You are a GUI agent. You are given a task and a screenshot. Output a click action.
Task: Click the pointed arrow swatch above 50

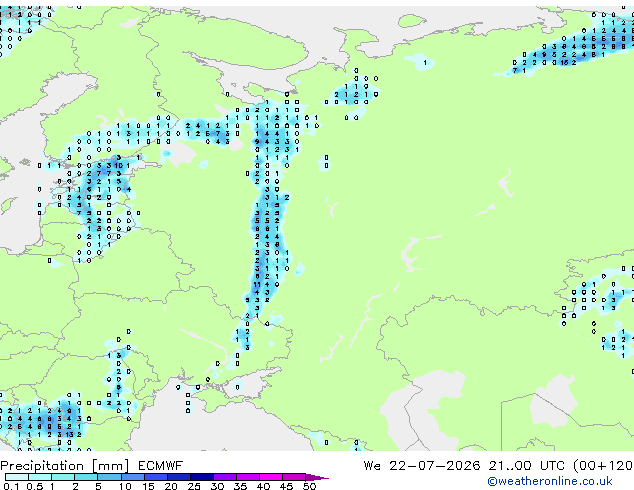click(317, 477)
